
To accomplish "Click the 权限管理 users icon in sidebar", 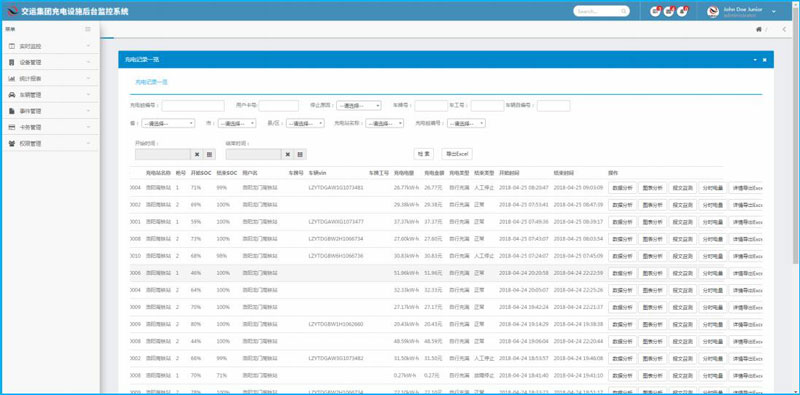I will [12, 143].
